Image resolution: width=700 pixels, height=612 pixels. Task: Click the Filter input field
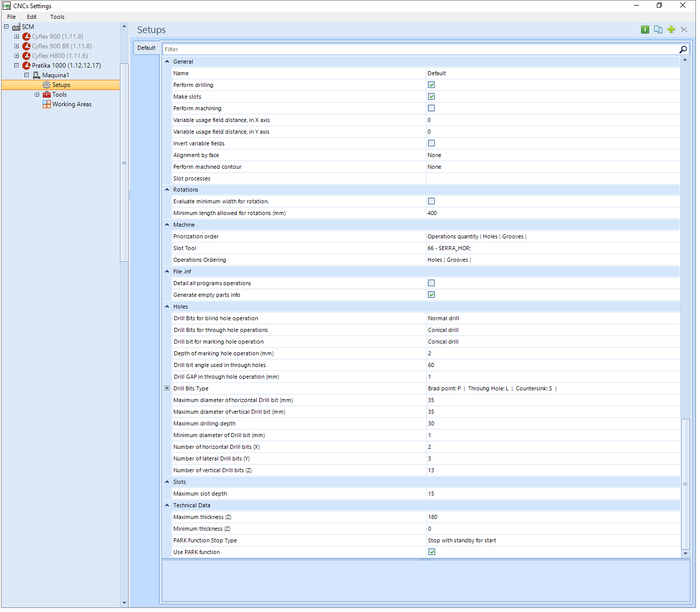point(421,49)
